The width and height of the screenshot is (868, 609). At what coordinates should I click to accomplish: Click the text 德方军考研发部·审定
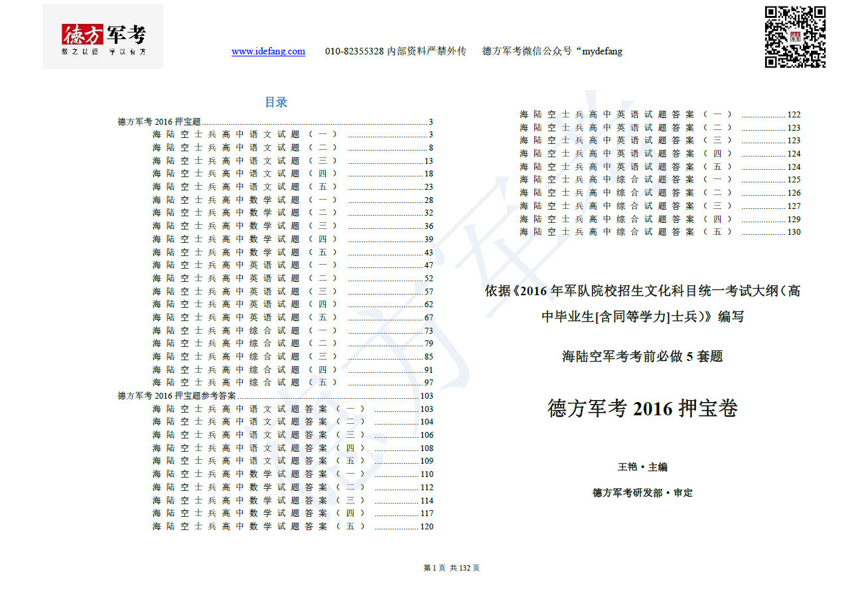click(x=642, y=493)
